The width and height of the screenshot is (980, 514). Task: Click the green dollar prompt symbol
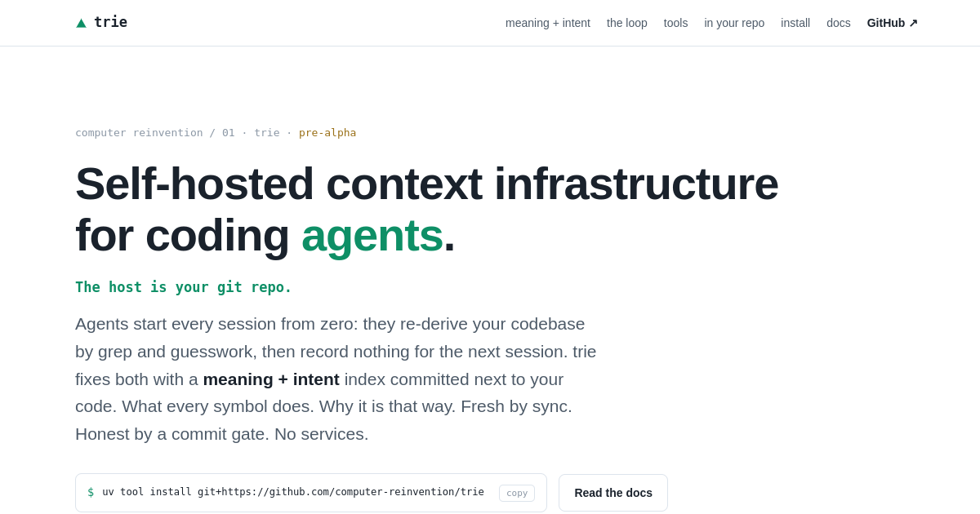click(x=91, y=492)
